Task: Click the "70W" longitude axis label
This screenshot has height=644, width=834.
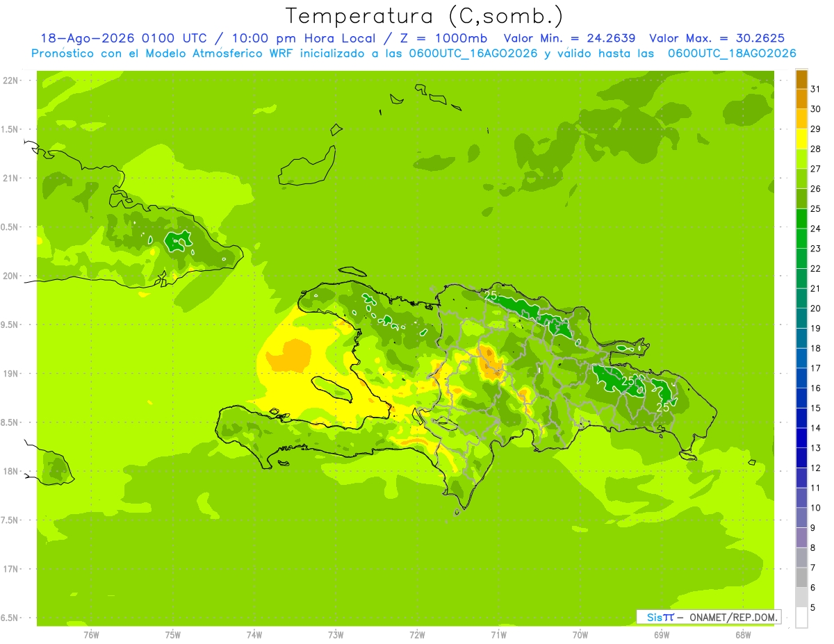Action: click(580, 635)
